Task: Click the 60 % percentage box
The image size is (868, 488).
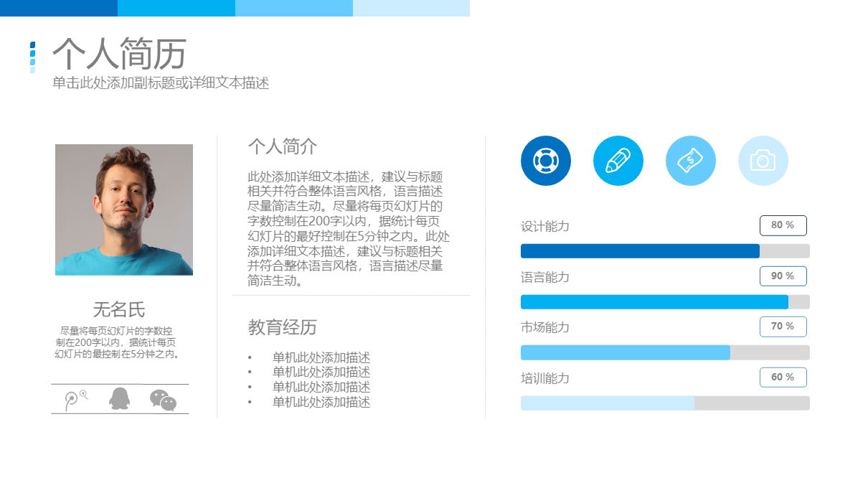Action: pyautogui.click(x=783, y=377)
